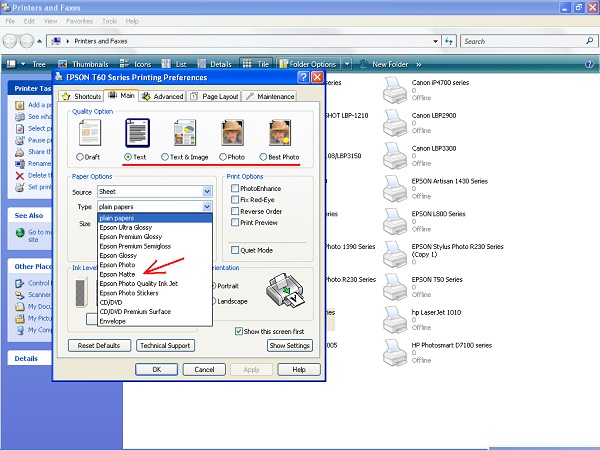Pick the Best Photo quality thumbnail
The width and height of the screenshot is (600, 450).
280,133
